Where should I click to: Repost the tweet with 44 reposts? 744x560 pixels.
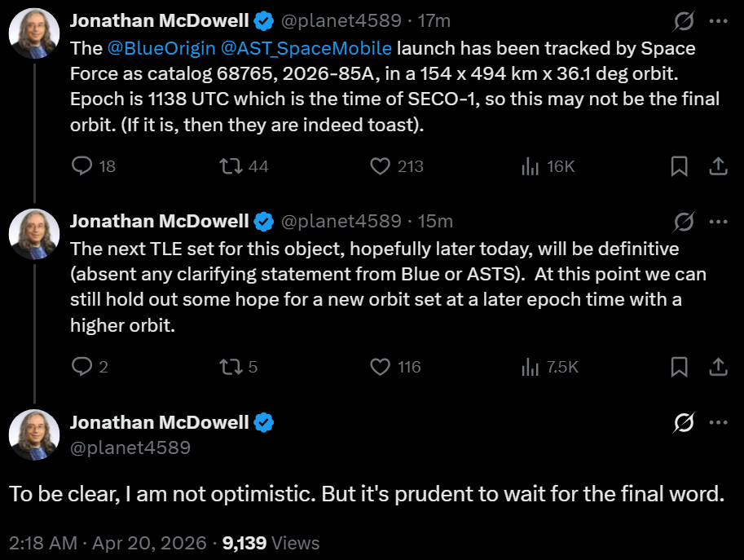coord(231,166)
